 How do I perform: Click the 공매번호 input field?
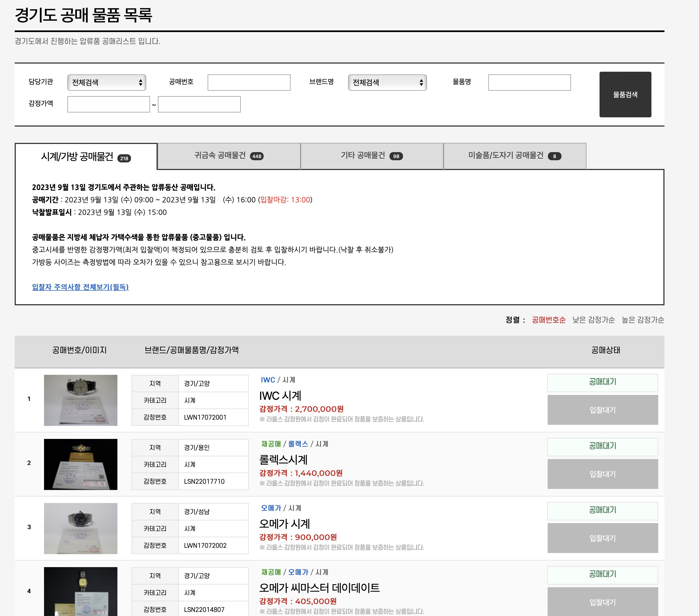[x=249, y=82]
